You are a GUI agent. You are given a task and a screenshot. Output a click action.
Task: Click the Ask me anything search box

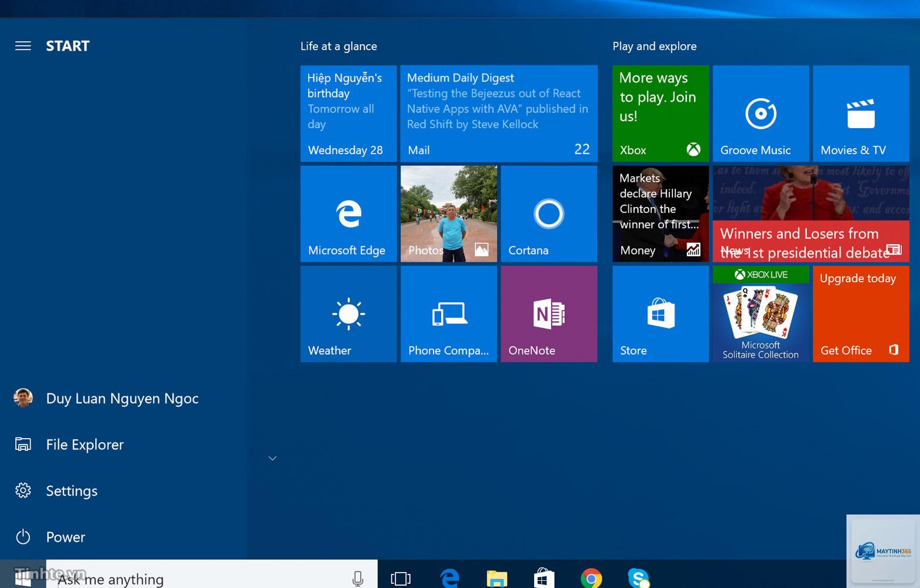point(212,574)
